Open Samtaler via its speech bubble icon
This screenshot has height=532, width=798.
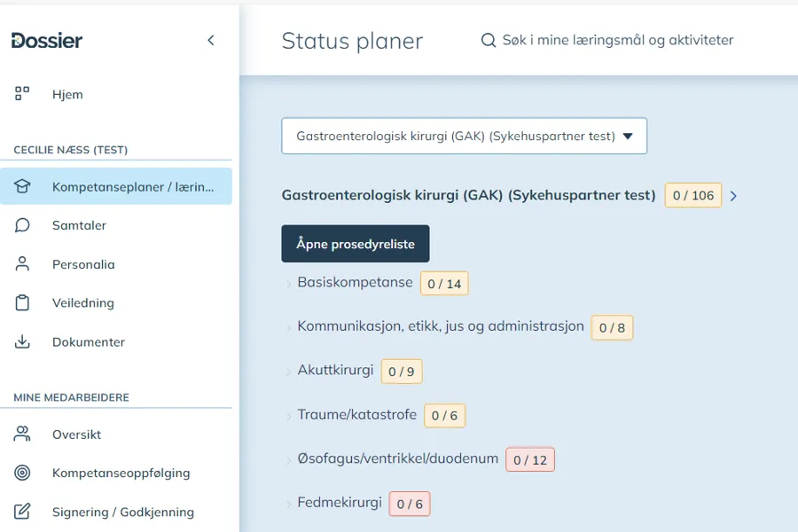click(x=20, y=224)
